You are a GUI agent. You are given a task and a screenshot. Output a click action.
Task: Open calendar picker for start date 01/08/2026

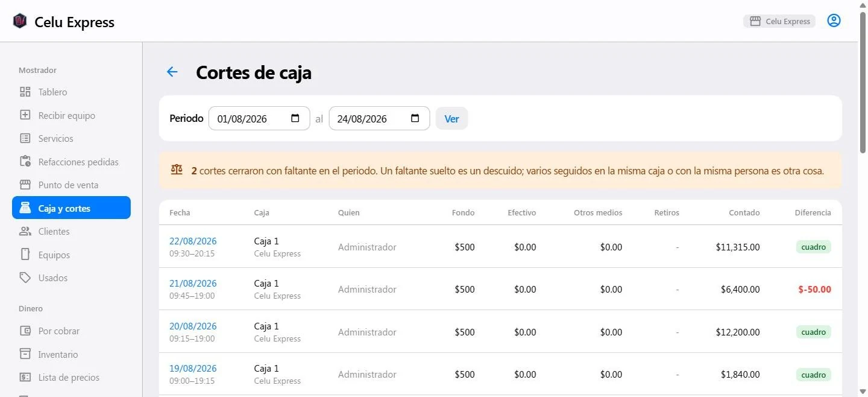[295, 118]
